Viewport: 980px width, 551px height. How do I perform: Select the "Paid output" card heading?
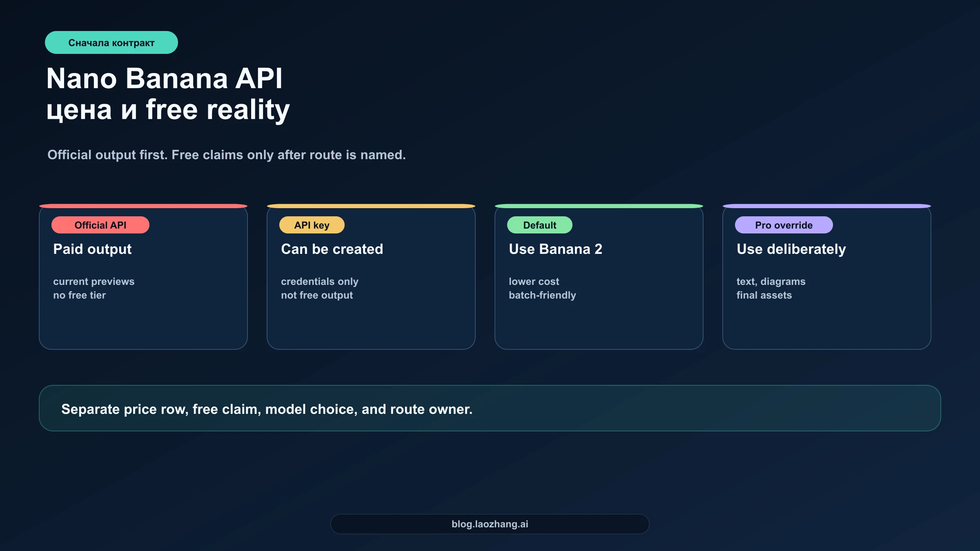pos(92,249)
